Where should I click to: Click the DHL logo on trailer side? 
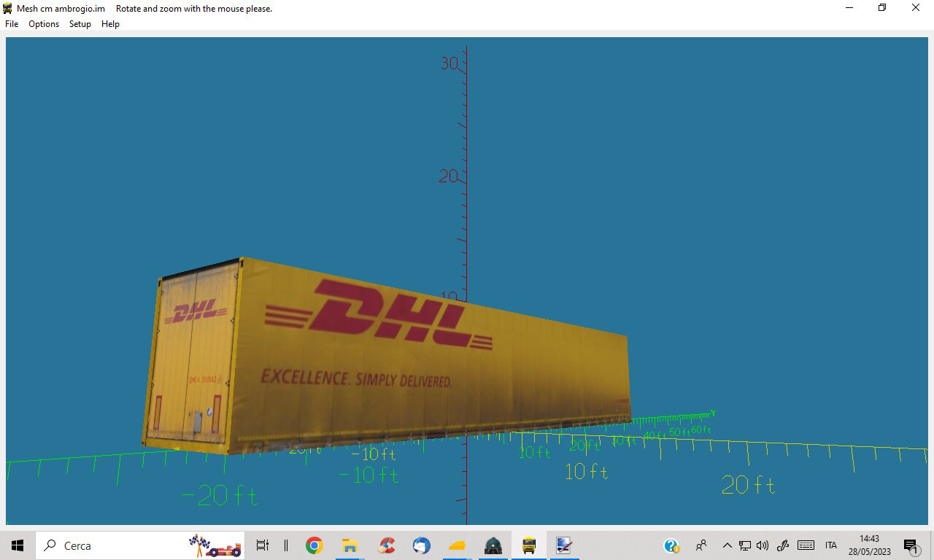click(379, 315)
